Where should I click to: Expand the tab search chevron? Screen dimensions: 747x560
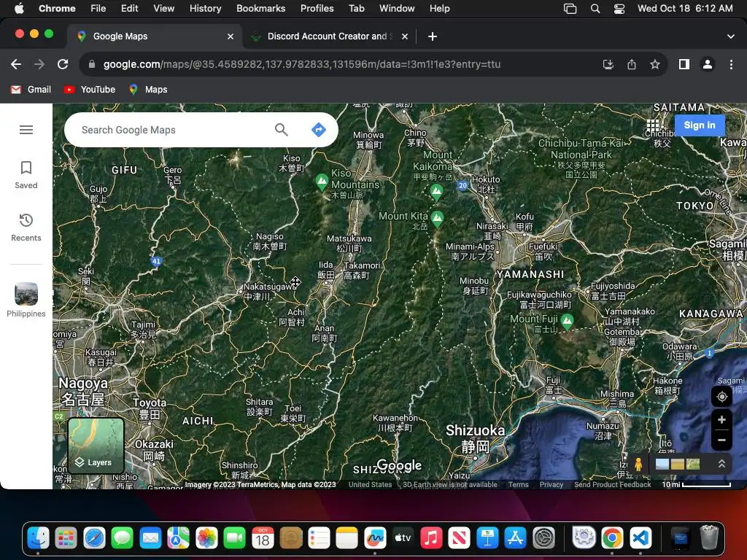730,36
